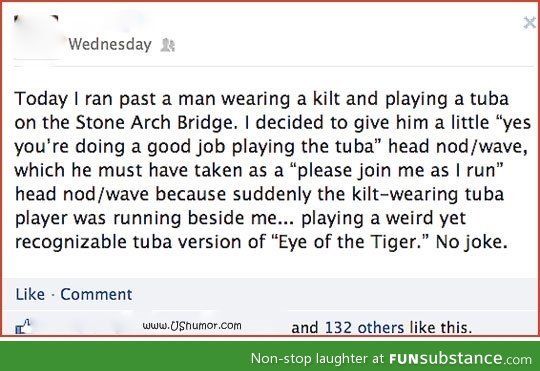540x371 pixels.
Task: Click the 'No joke.' sentence ending
Action: [471, 242]
